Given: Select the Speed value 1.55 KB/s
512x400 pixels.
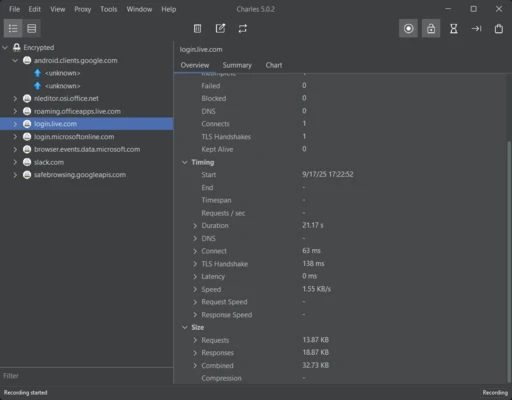Looking at the screenshot, I should coord(316,289).
